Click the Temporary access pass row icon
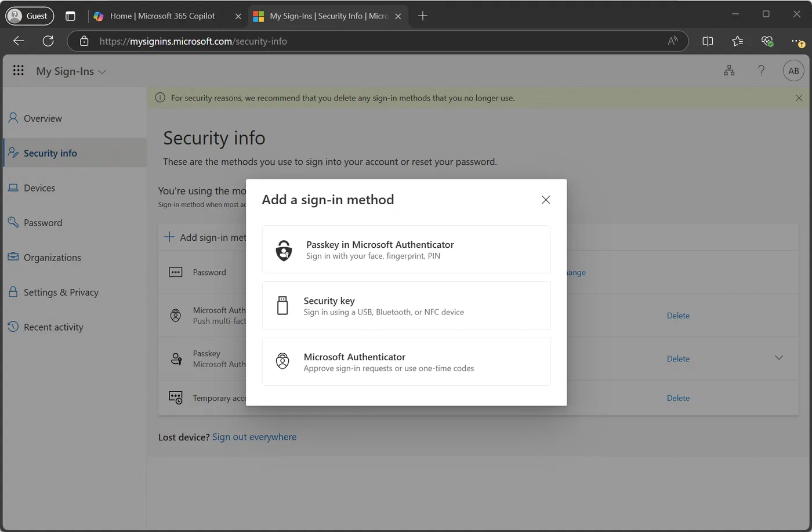 pos(175,397)
